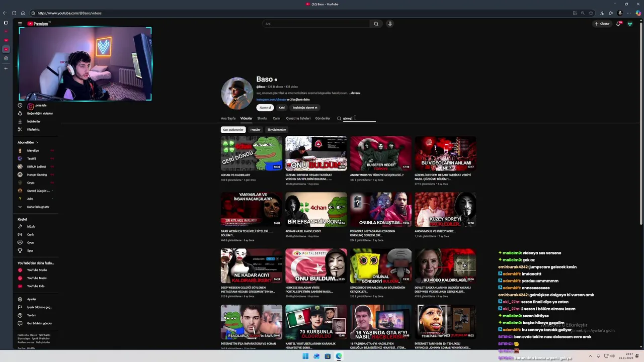Expand Abonelikler subscriptions chevron
Screen dimensions: 644x362
(x=37, y=142)
